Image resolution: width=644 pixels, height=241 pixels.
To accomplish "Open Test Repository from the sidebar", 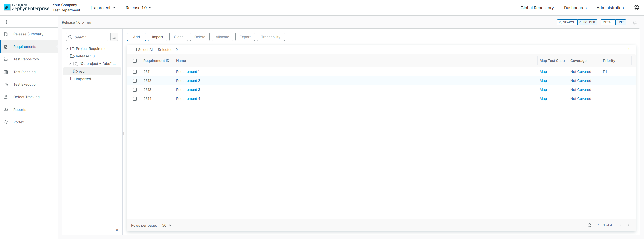I will click(26, 59).
